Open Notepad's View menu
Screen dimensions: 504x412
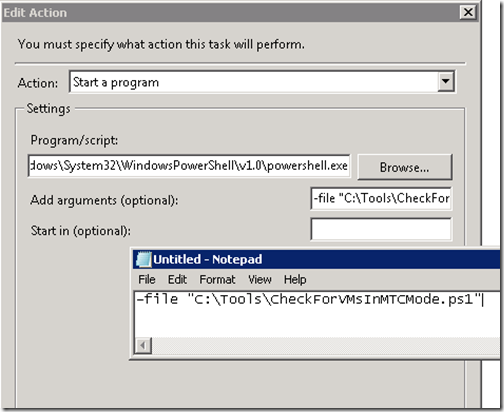pos(260,279)
